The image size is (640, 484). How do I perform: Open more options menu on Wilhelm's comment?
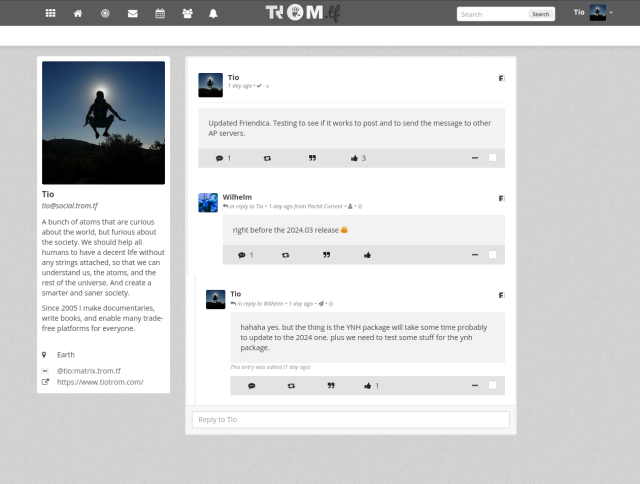coord(475,255)
